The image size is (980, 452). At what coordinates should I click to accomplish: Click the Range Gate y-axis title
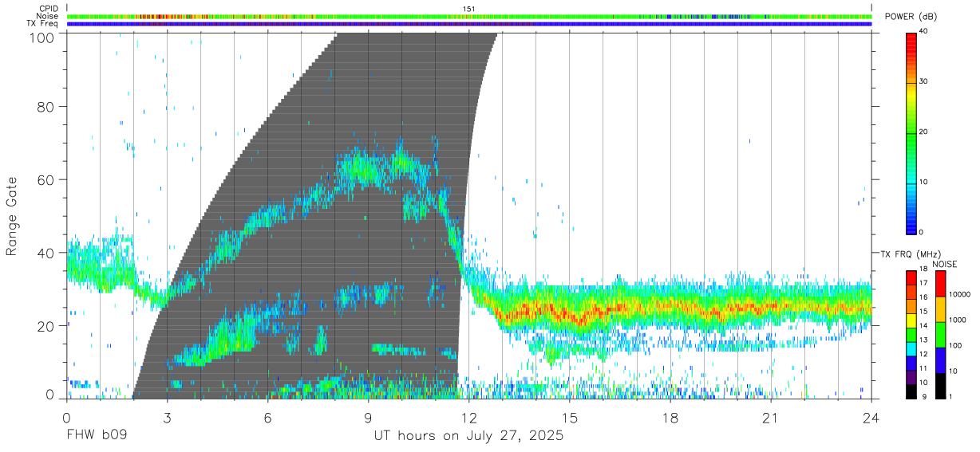click(x=12, y=216)
